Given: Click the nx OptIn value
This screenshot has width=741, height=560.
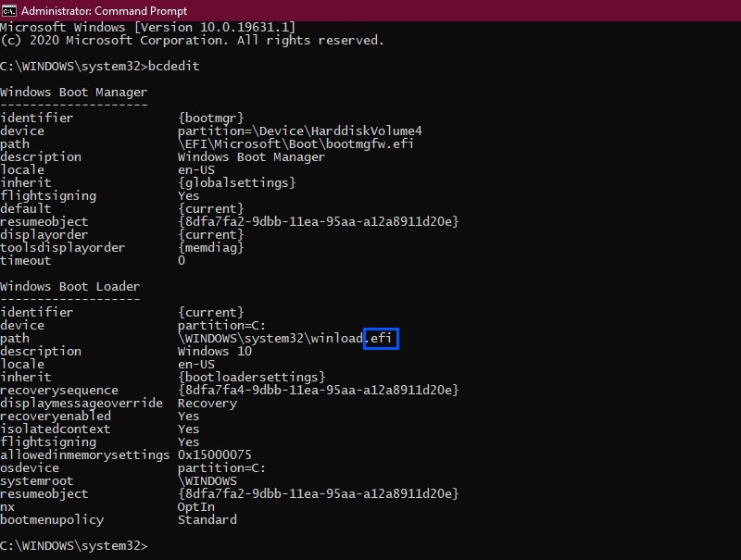Looking at the screenshot, I should [196, 507].
